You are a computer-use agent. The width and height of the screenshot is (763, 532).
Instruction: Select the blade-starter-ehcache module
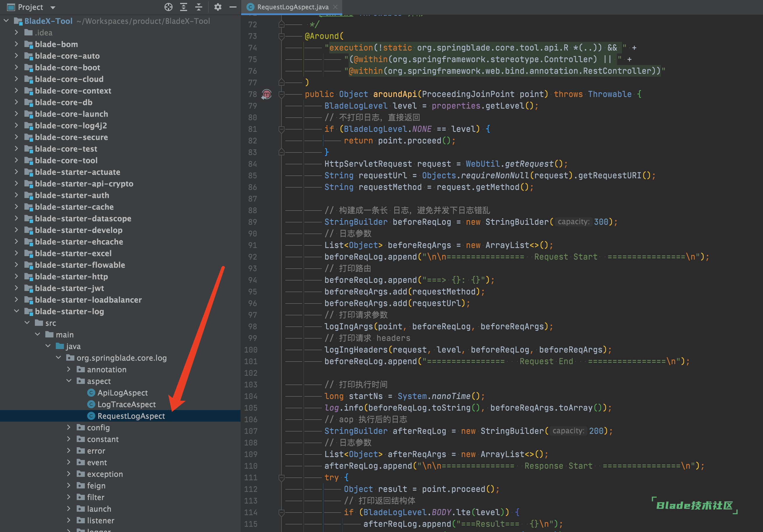coord(79,242)
